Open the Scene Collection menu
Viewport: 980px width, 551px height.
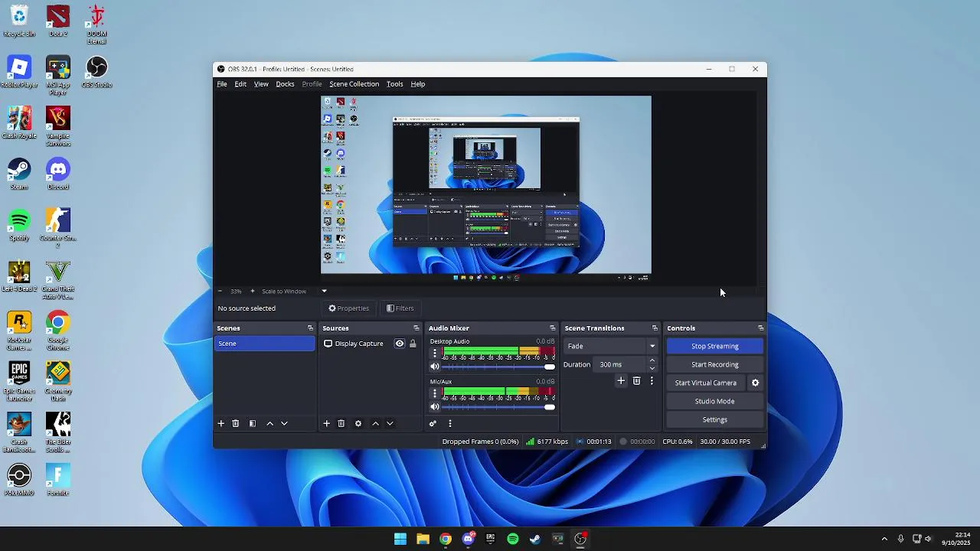click(x=354, y=84)
